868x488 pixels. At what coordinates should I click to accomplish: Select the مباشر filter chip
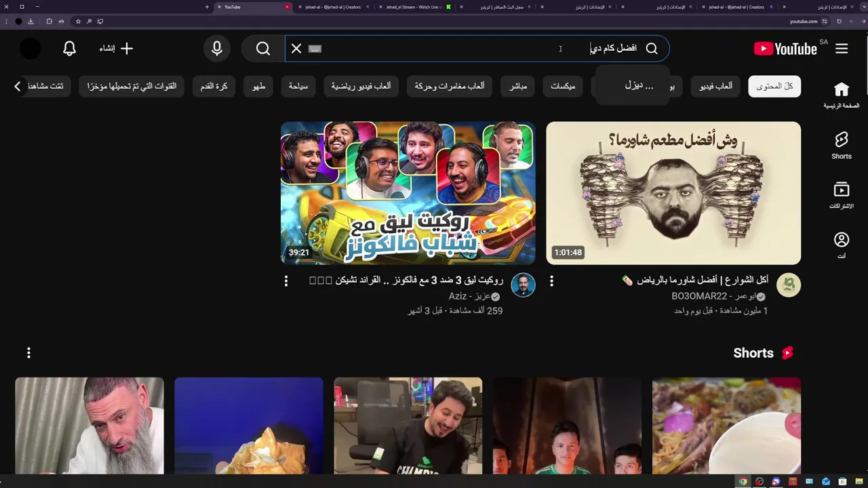518,87
